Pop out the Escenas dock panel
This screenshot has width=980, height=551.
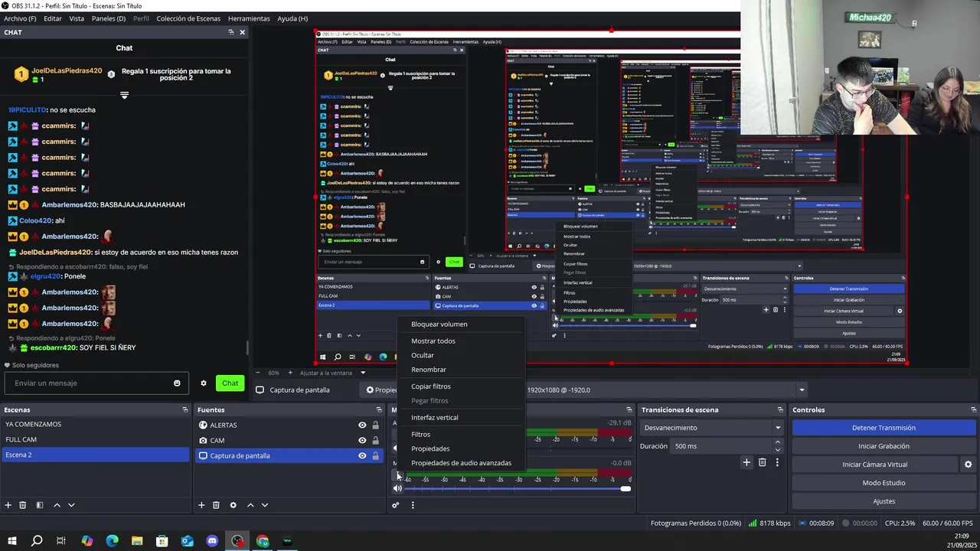pyautogui.click(x=185, y=410)
